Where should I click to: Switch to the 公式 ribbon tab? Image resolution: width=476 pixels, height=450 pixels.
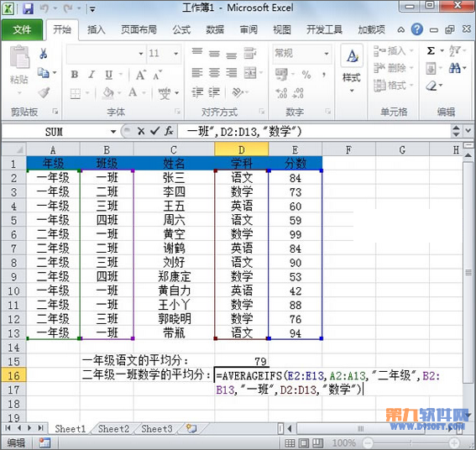tap(181, 29)
